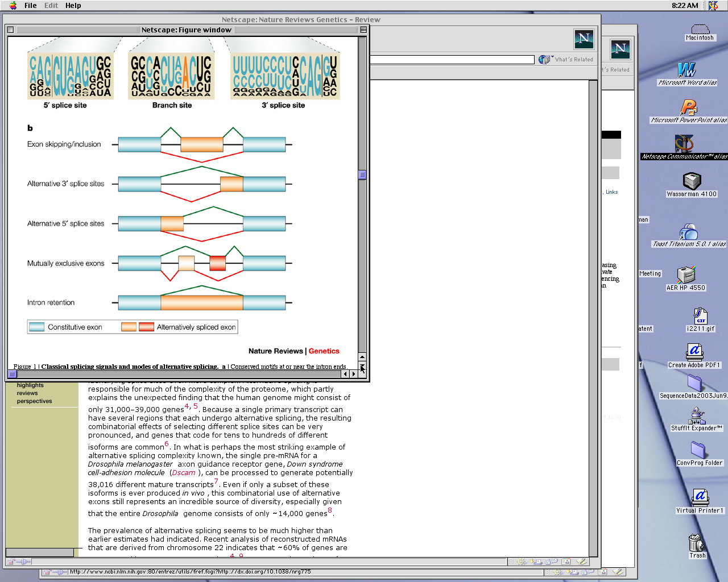This screenshot has width=728, height=582.
Task: Launch Netscape Communicator alias from desktop
Action: pyautogui.click(x=684, y=144)
